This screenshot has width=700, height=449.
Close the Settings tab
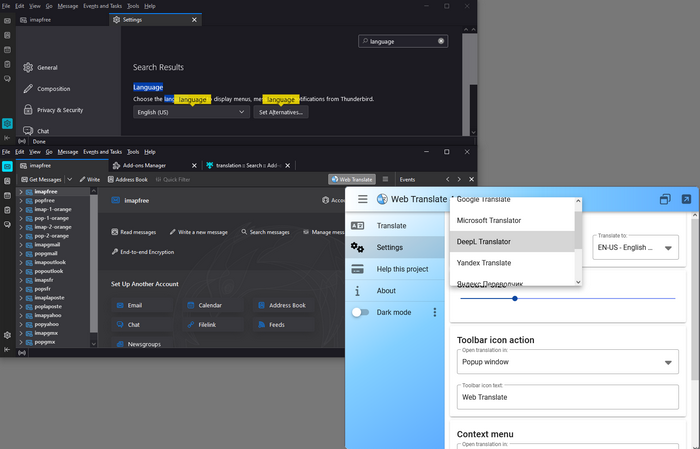(x=194, y=20)
